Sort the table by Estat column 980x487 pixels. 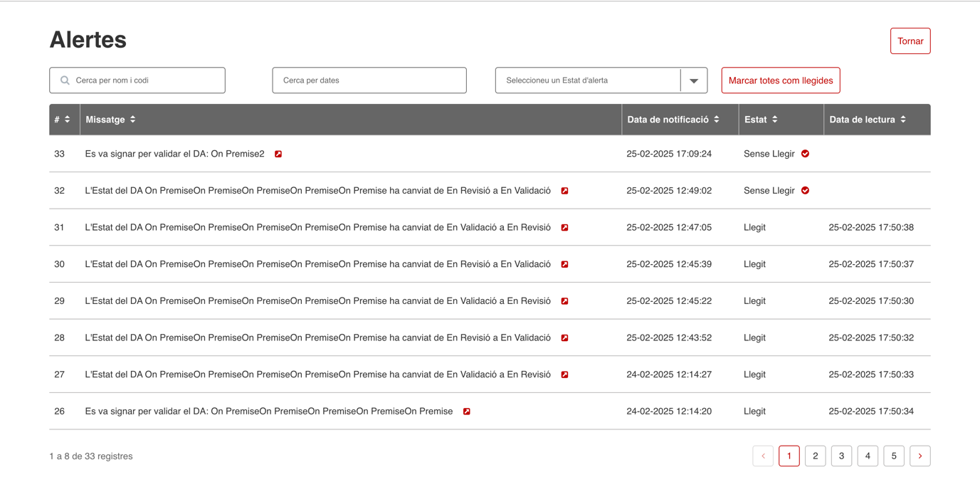pyautogui.click(x=776, y=119)
